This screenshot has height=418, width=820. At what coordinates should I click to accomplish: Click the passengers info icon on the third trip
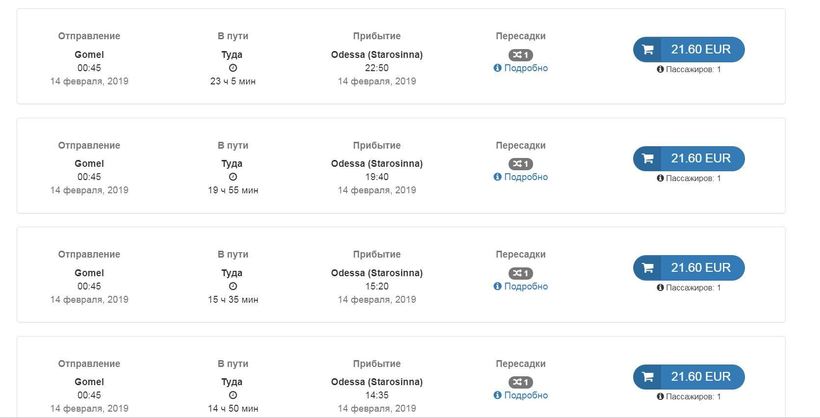[660, 287]
